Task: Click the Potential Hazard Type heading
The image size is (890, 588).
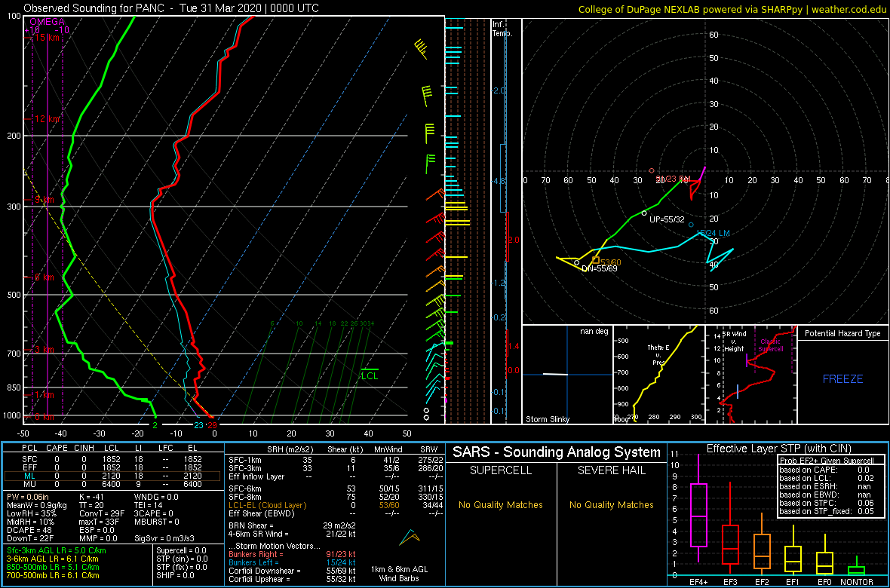Action: (843, 334)
